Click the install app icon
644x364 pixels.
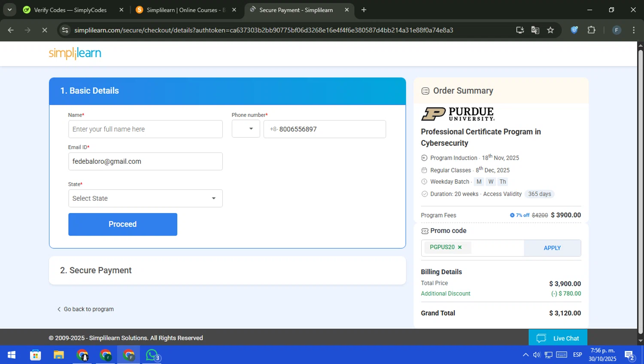pos(520,30)
